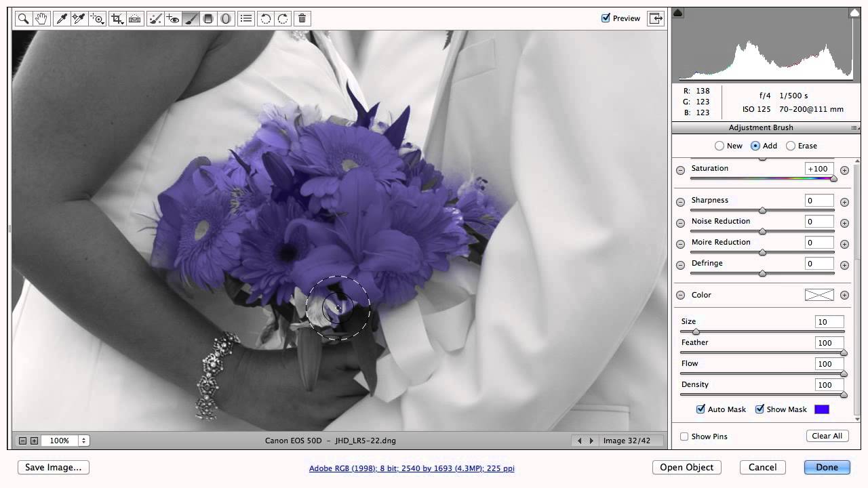Select the Erase brush radio option
The image size is (868, 488).
[x=791, y=146]
